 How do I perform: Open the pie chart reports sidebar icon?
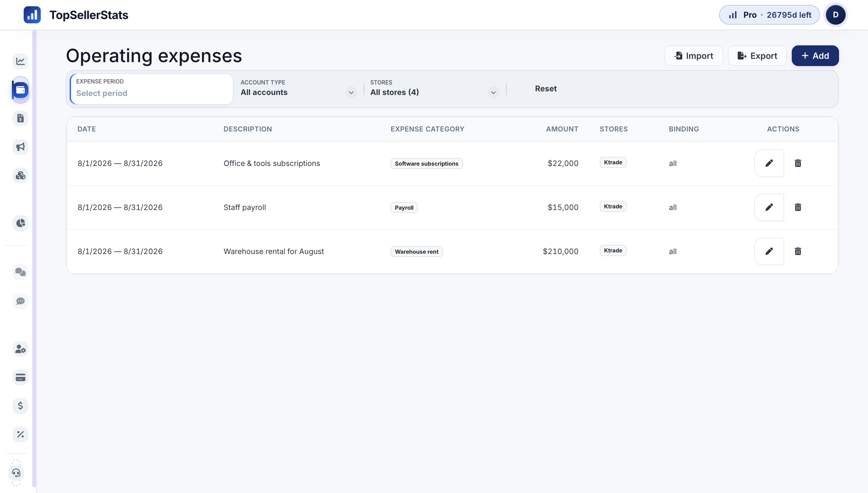click(x=20, y=223)
